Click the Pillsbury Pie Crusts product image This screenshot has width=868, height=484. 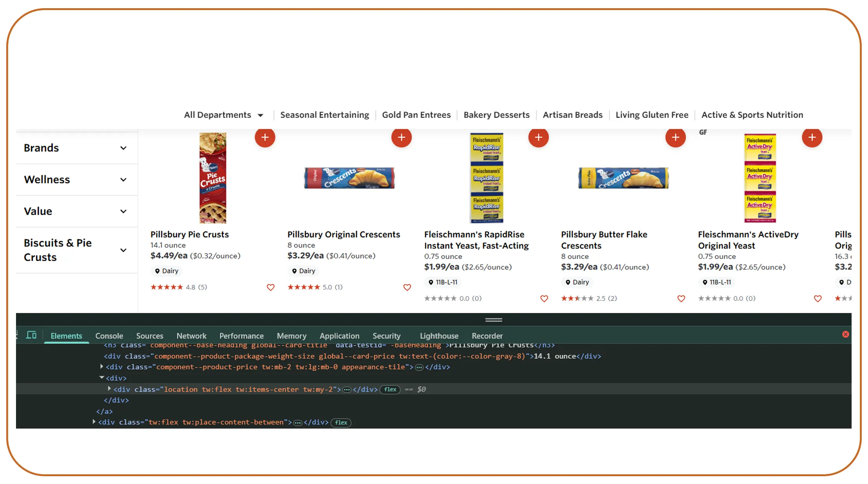click(x=213, y=178)
